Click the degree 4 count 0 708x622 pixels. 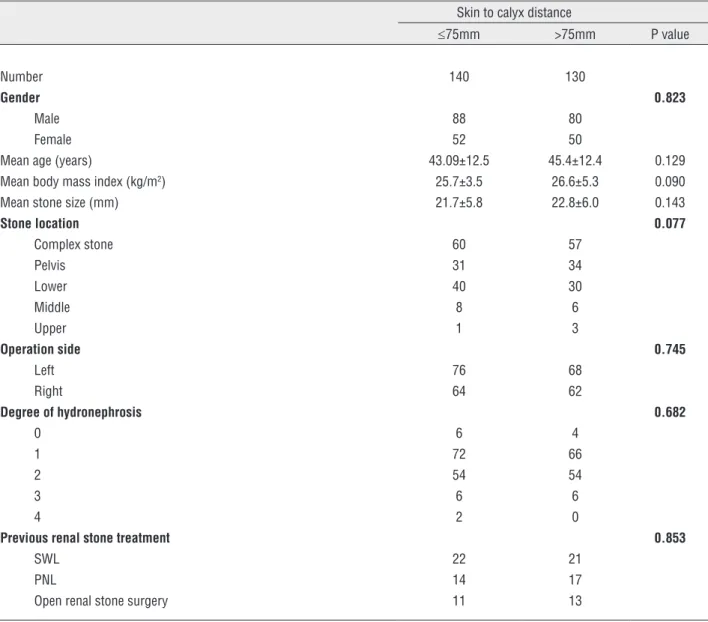pyautogui.click(x=575, y=517)
